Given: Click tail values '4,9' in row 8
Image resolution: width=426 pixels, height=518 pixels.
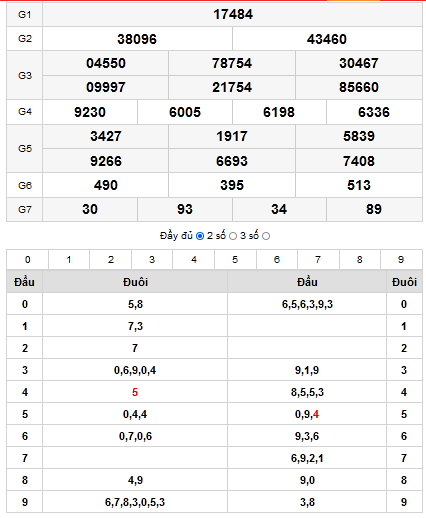Looking at the screenshot, I should [x=135, y=480].
